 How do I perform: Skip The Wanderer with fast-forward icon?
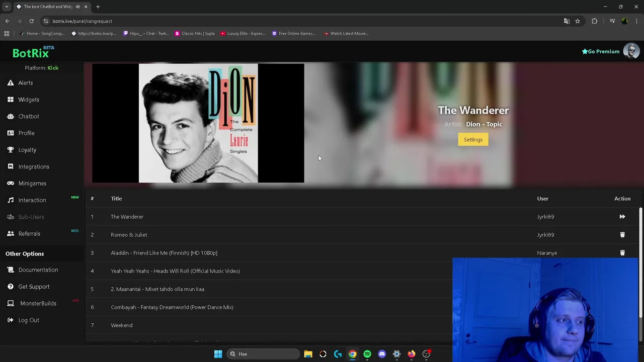pyautogui.click(x=622, y=217)
